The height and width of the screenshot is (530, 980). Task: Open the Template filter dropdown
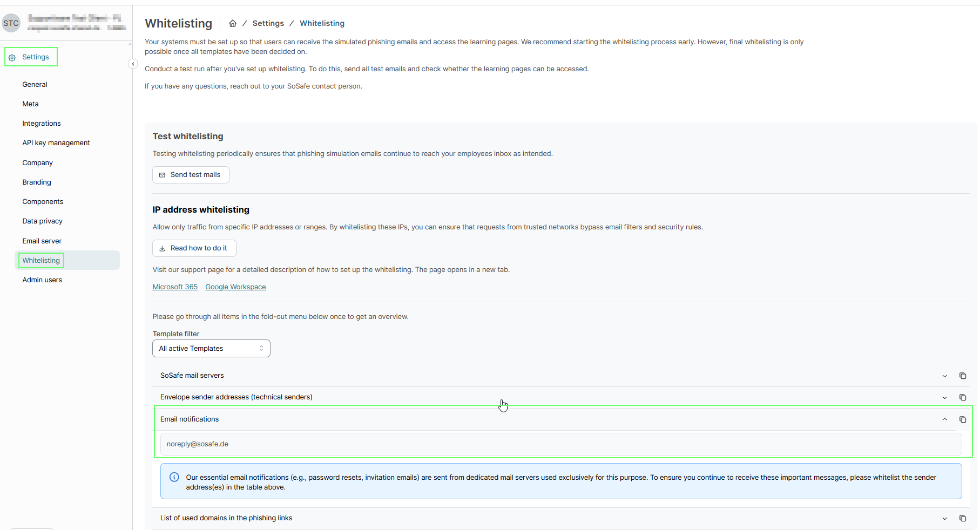tap(211, 349)
